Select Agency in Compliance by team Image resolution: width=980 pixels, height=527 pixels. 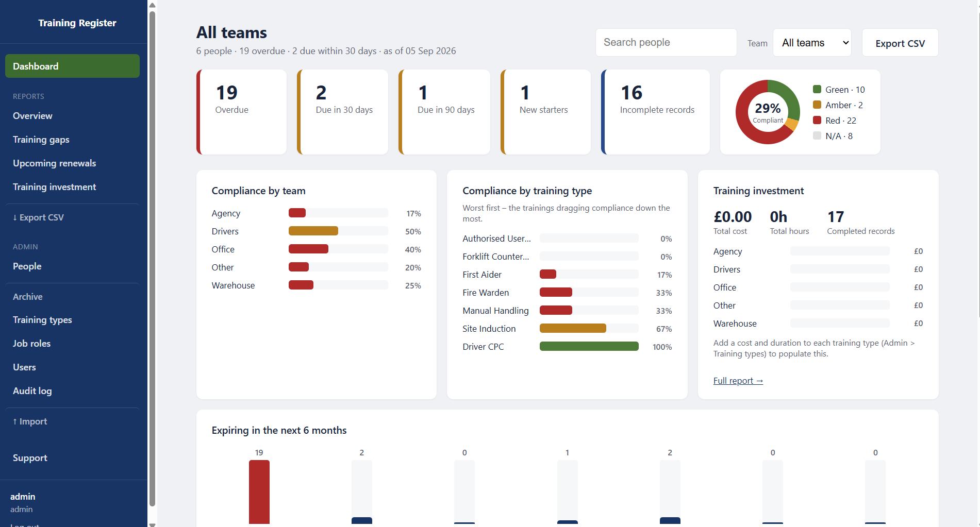(316, 213)
